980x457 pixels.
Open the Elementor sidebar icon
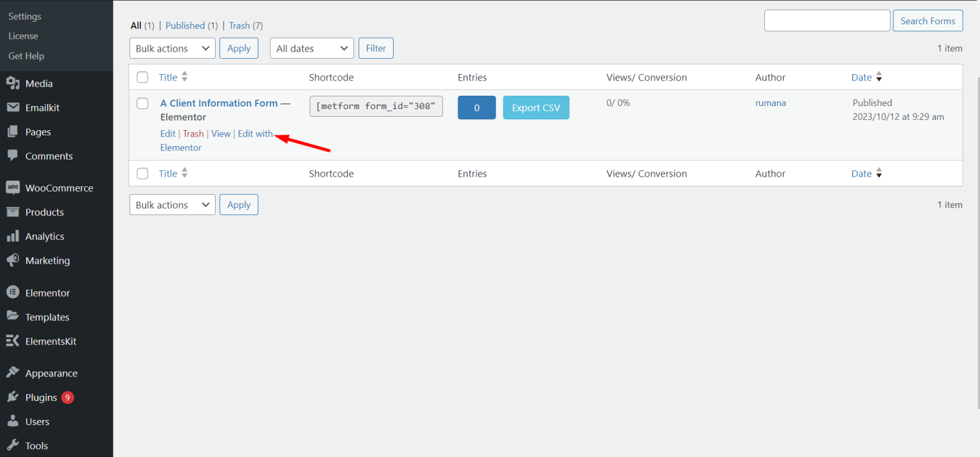13,292
